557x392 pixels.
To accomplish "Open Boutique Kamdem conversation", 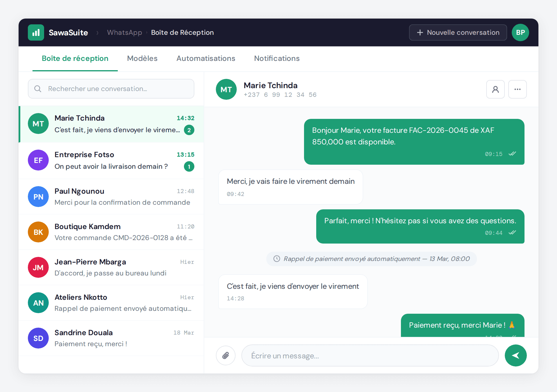I will [x=111, y=232].
